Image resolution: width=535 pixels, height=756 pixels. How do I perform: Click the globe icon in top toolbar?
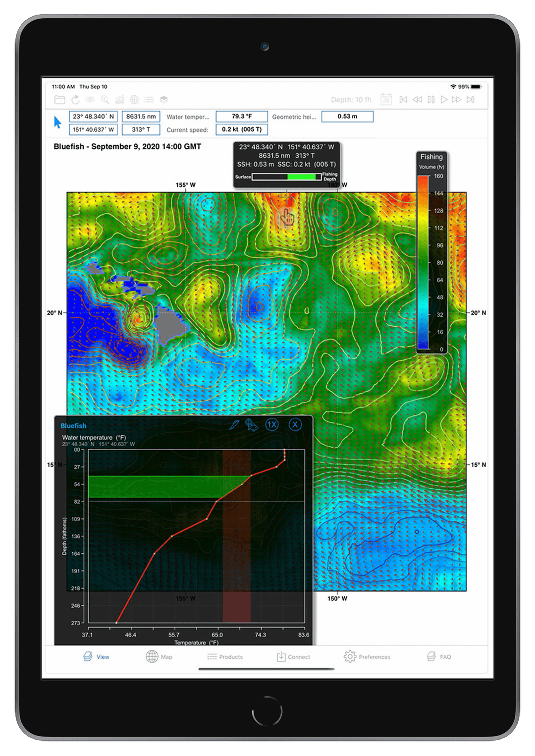(134, 100)
